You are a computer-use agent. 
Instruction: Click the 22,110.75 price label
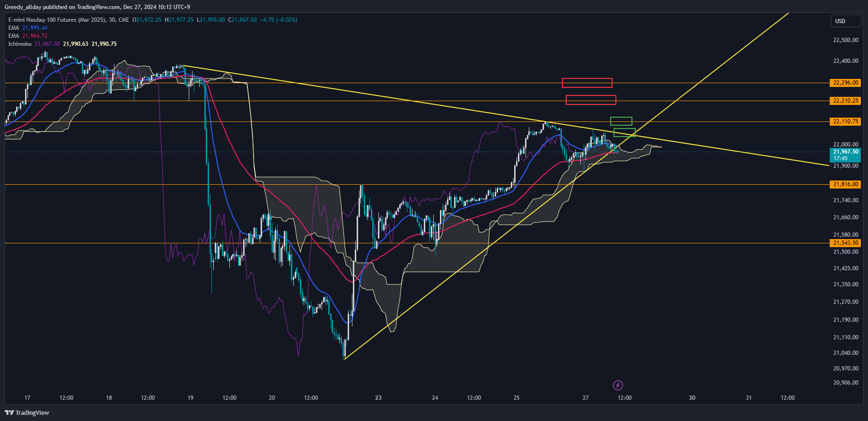845,121
